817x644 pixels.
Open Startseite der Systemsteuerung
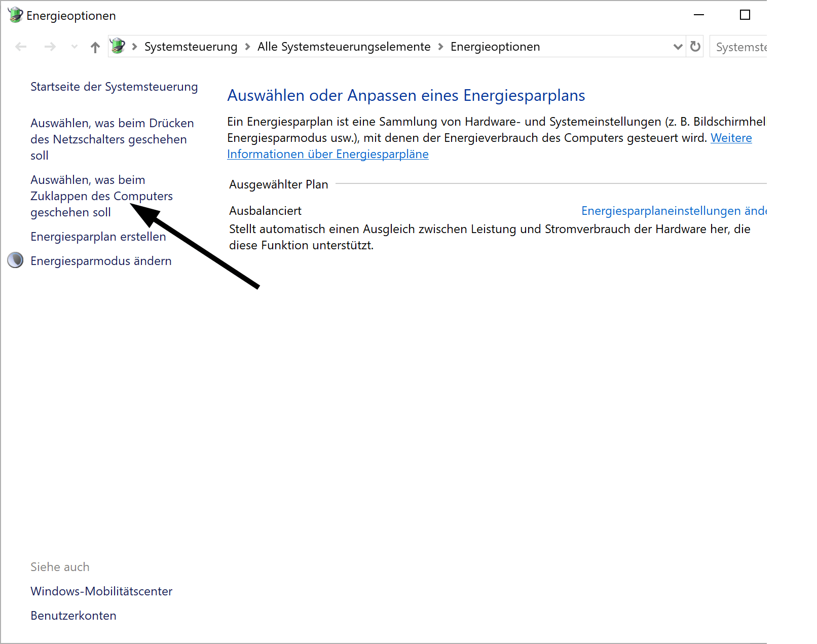pyautogui.click(x=114, y=87)
